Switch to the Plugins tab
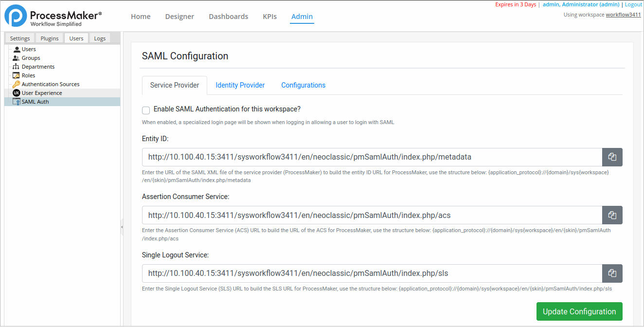 (x=50, y=38)
